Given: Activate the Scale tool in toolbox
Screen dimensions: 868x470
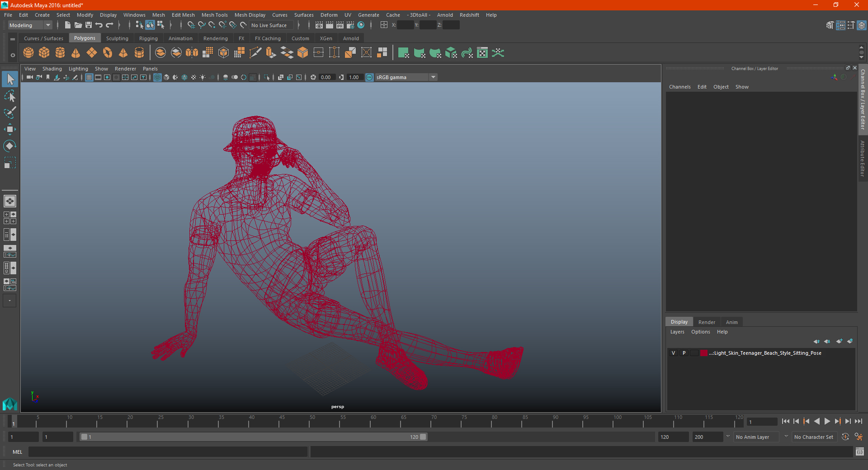Looking at the screenshot, I should click(10, 163).
